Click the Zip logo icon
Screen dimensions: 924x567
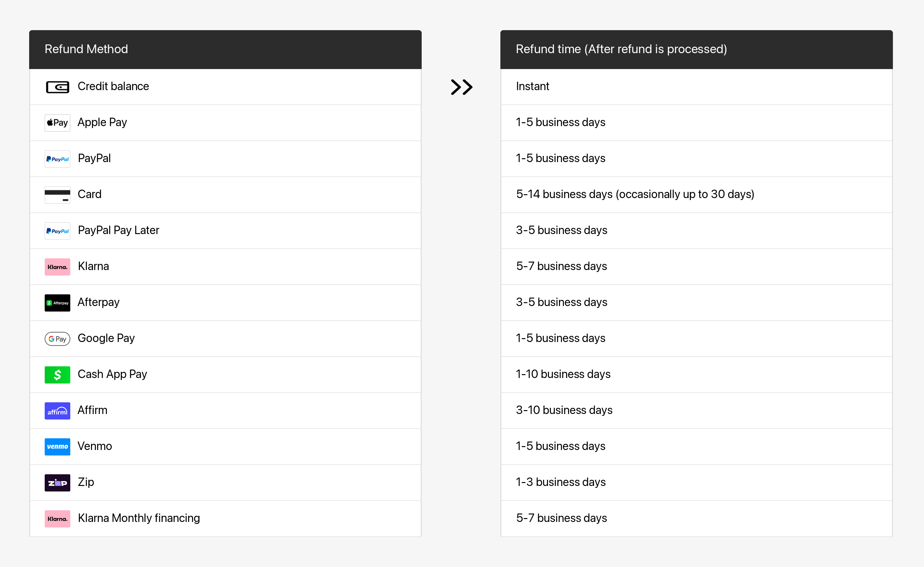tap(57, 483)
